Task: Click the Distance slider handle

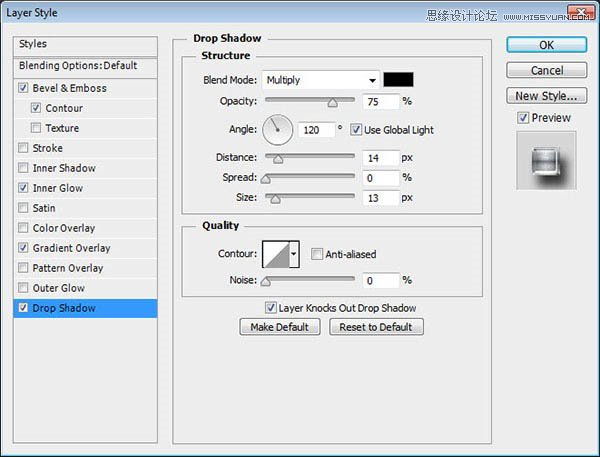Action: pos(278,159)
